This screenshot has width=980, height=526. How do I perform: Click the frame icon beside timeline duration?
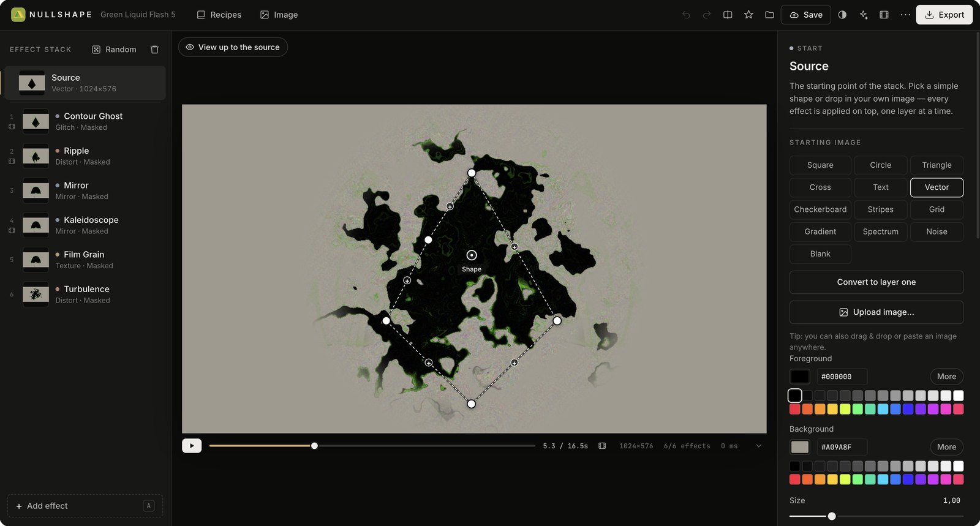tap(602, 446)
